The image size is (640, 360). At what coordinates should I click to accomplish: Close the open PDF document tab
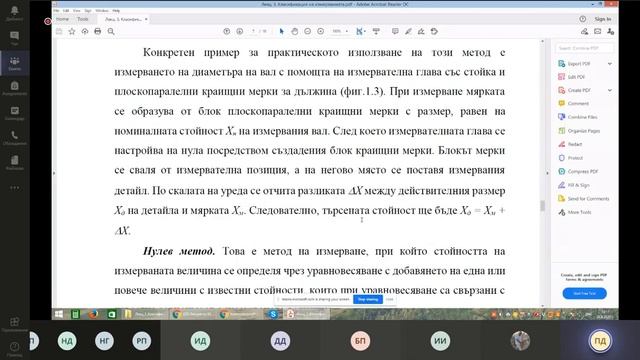[146, 19]
